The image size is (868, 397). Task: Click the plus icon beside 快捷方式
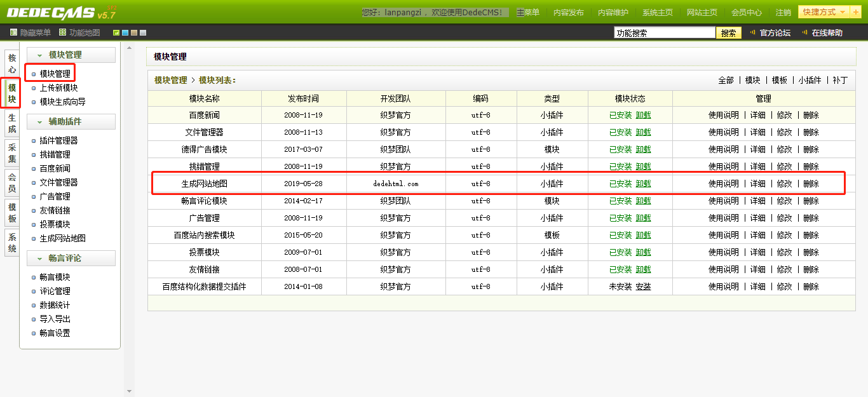tap(856, 12)
